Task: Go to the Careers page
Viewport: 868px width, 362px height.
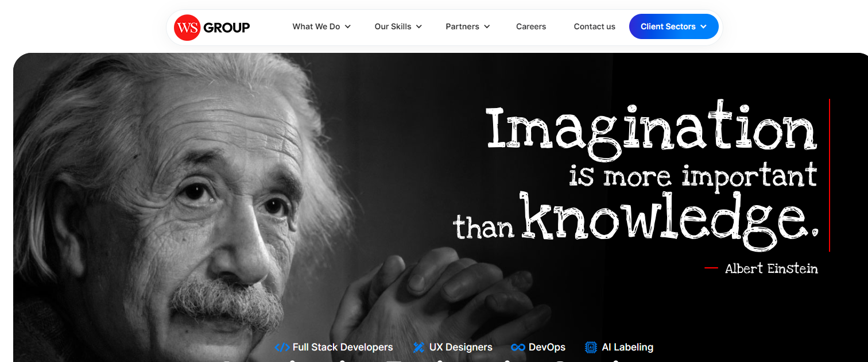Action: click(531, 26)
